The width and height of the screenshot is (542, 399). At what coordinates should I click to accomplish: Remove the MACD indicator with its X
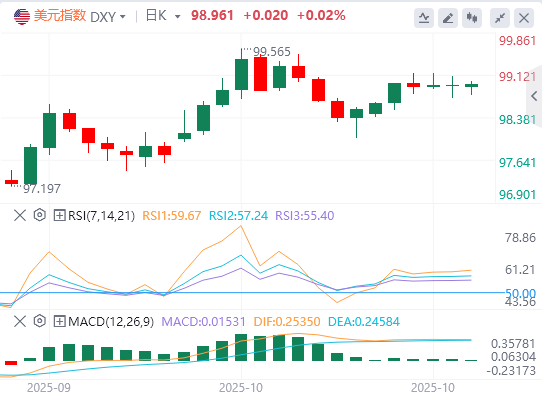click(20, 322)
